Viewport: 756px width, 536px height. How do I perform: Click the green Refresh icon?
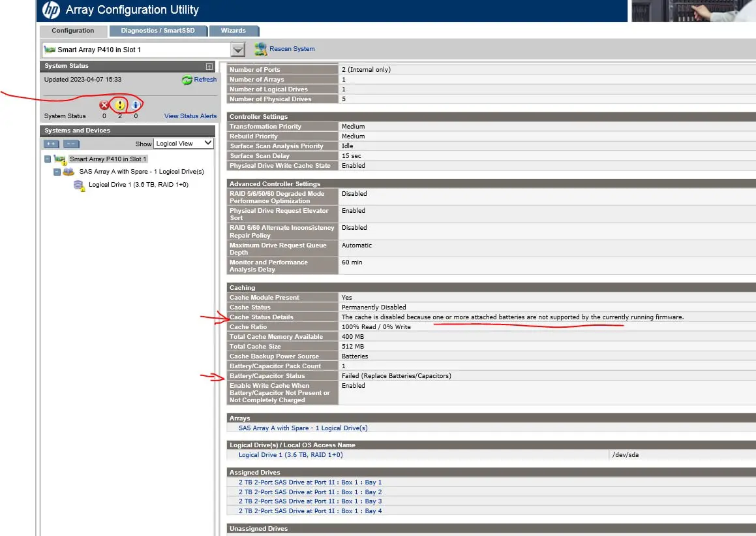tap(187, 80)
